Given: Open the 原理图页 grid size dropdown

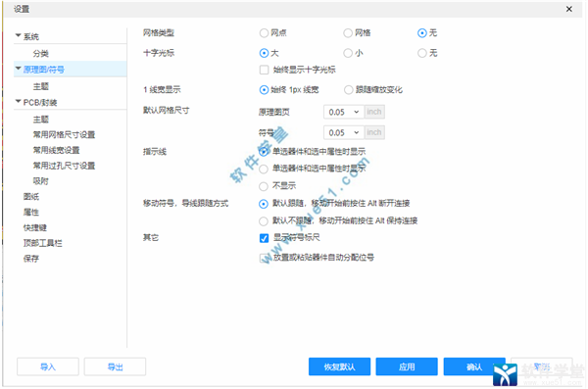Looking at the screenshot, I should pos(344,112).
